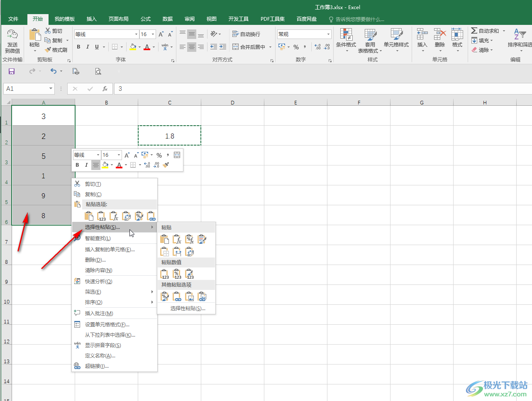Viewport: 532px width, 401px height.
Task: Toggle Italic in the mini toolbar
Action: click(86, 165)
